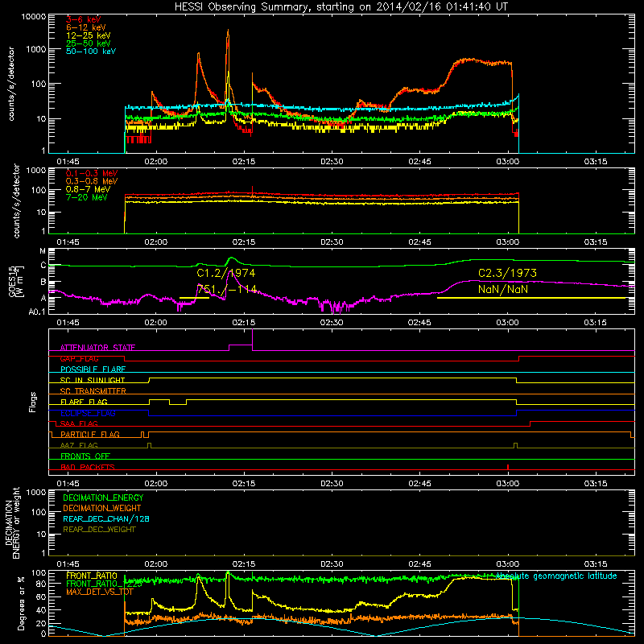644x644 pixels.
Task: Select the GAP_FLAG label
Action: (x=79, y=358)
